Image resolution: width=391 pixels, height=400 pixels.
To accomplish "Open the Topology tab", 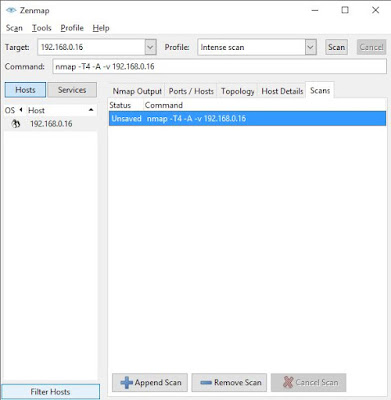I will (238, 91).
